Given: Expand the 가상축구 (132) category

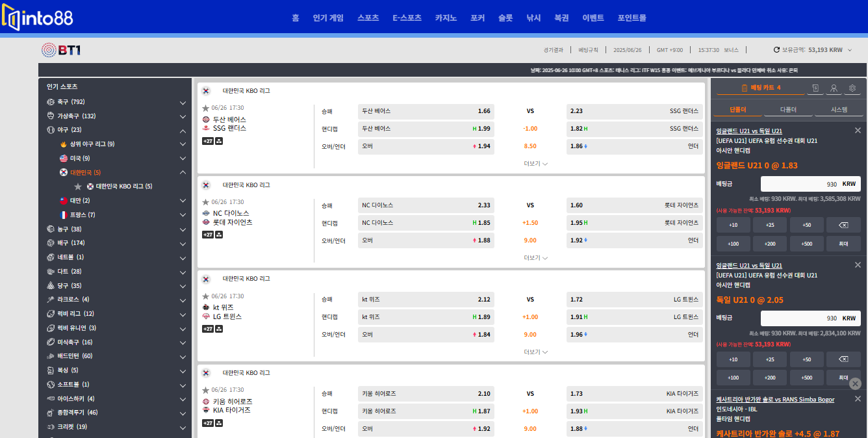Looking at the screenshot, I should (x=183, y=116).
